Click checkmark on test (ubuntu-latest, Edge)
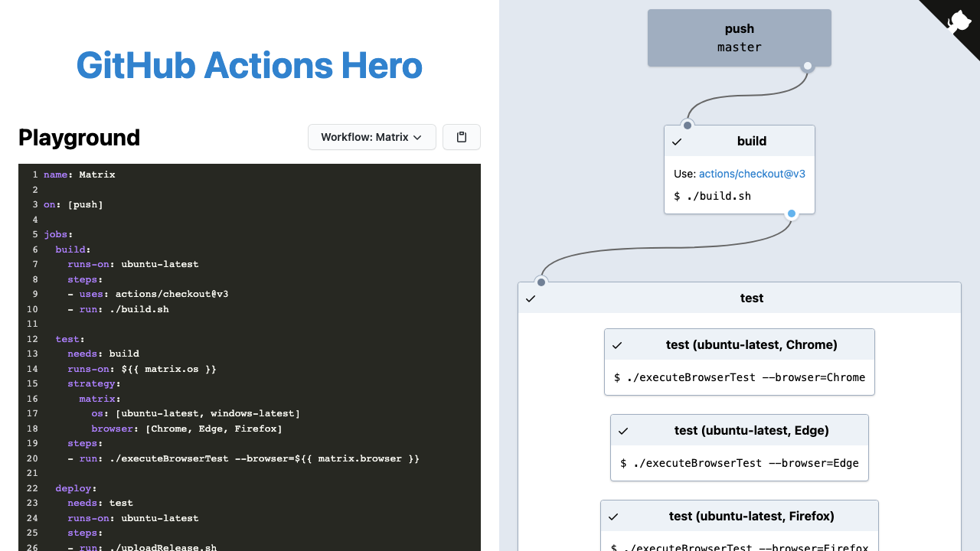The width and height of the screenshot is (980, 551). coord(623,431)
